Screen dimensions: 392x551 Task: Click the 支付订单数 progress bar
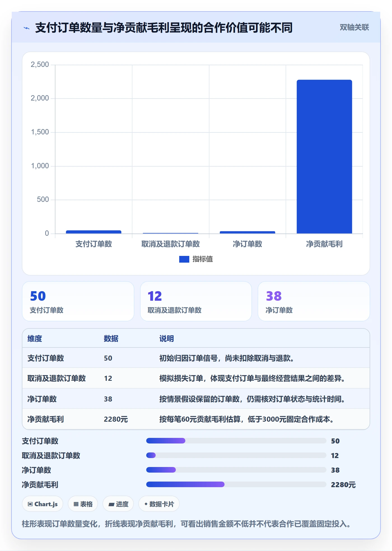point(236,441)
